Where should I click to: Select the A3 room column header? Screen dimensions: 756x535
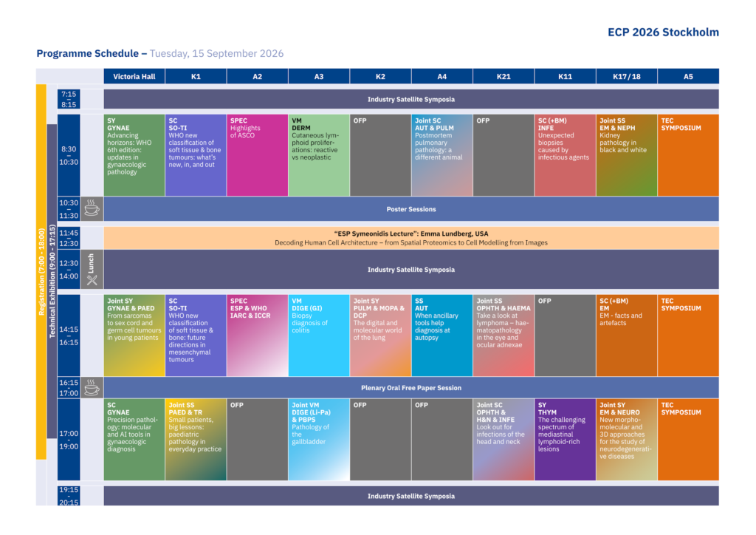pyautogui.click(x=318, y=76)
